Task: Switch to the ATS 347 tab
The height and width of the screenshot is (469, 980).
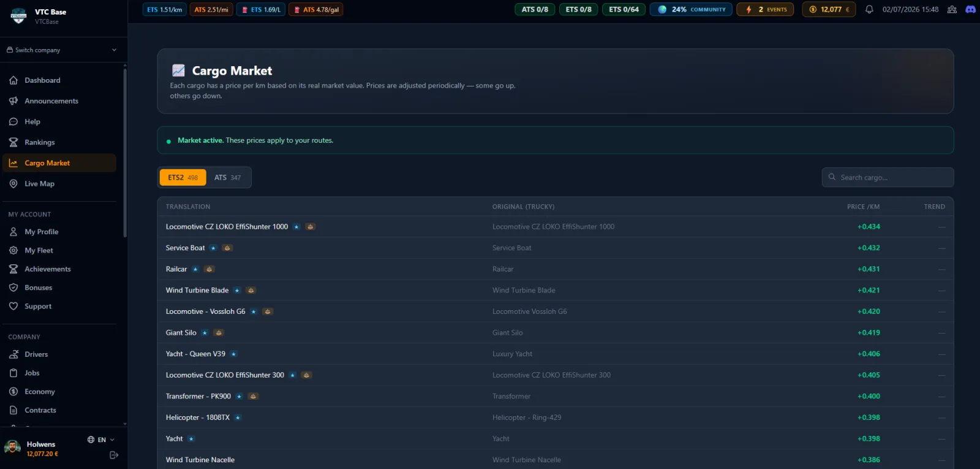Action: pyautogui.click(x=228, y=178)
